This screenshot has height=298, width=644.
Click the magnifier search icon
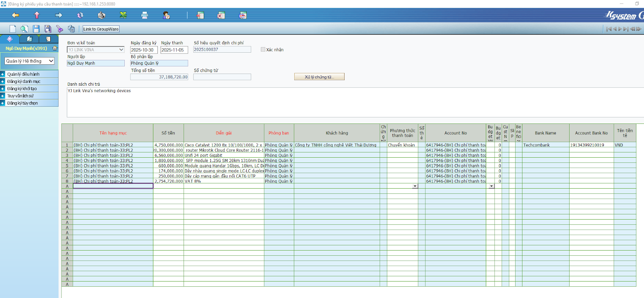coord(24,29)
